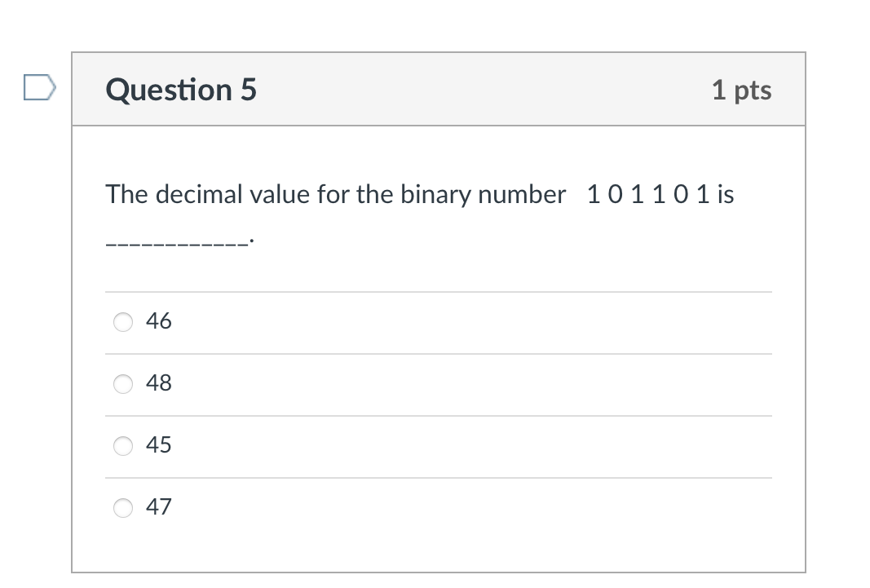Select the radio button for 48
This screenshot has height=588, width=870.
123,384
